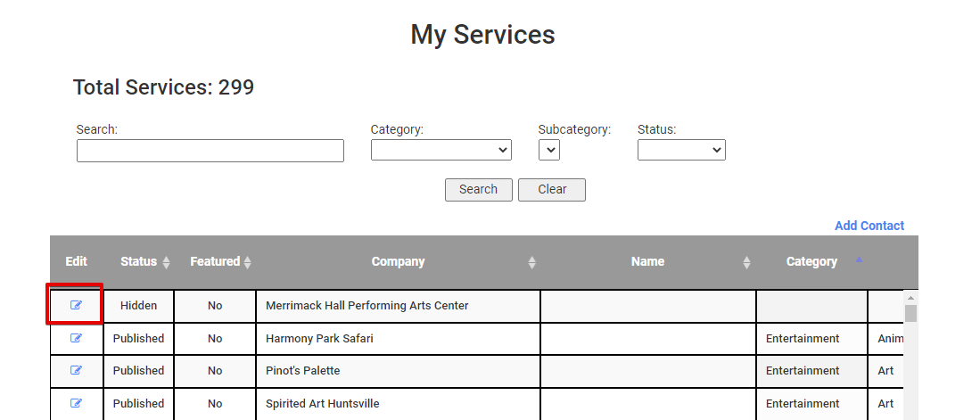This screenshot has height=420, width=980.
Task: Click the Search button
Action: click(x=478, y=190)
